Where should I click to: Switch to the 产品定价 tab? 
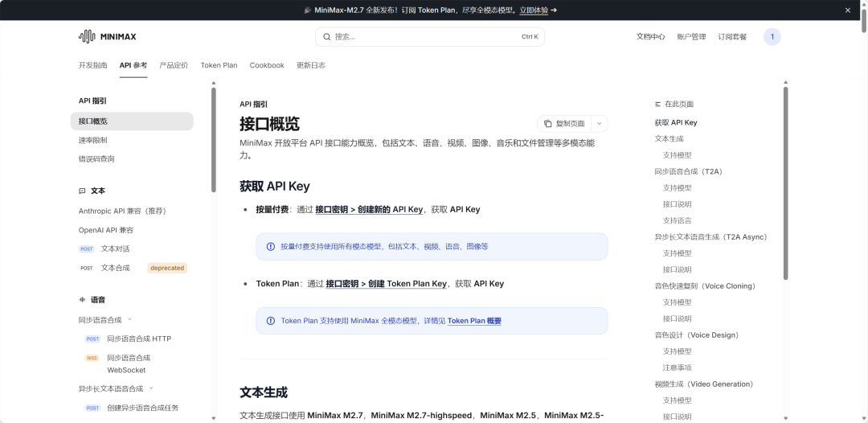(x=174, y=65)
